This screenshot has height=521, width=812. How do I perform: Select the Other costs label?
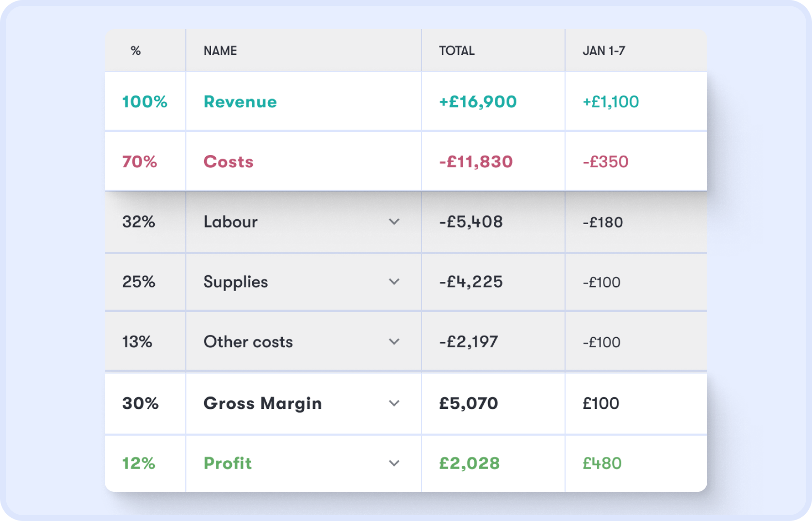247,342
